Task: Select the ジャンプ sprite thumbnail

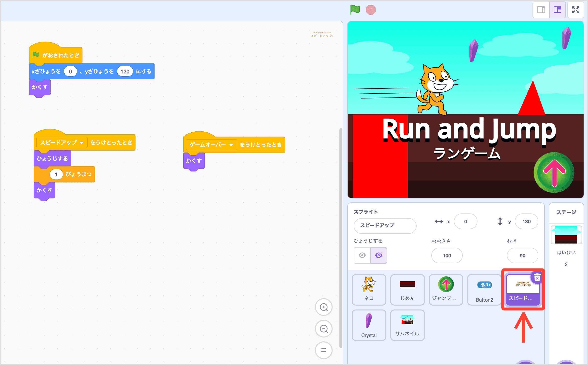Action: 446,290
